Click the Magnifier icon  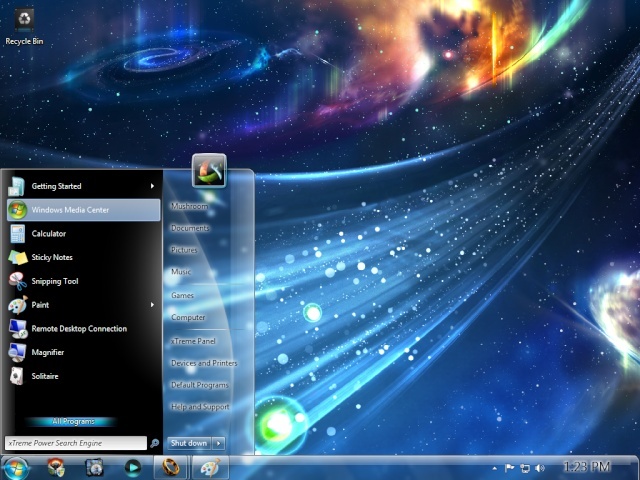[x=18, y=352]
